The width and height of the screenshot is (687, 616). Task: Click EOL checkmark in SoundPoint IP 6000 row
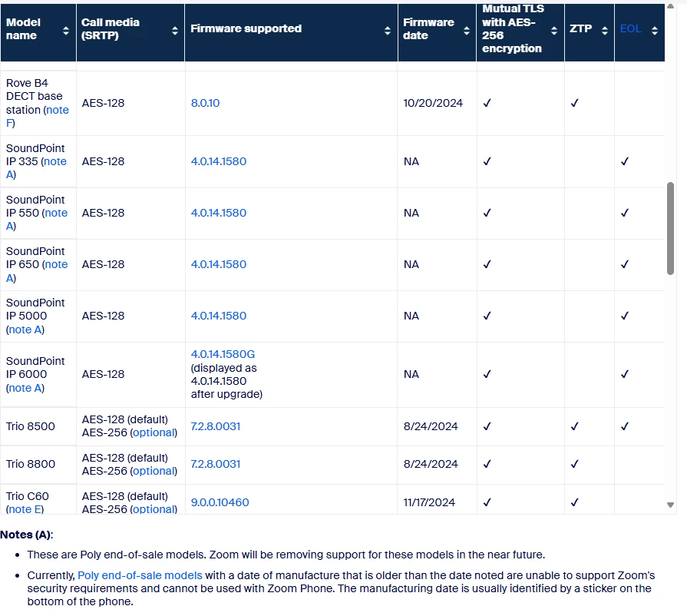point(625,374)
